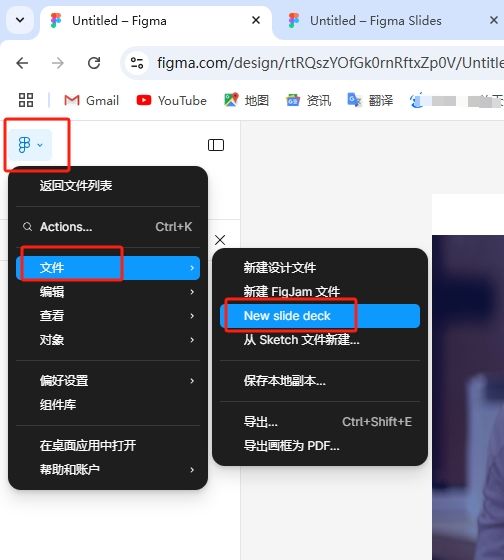This screenshot has width=504, height=560.
Task: Open Actions... search in the menu
Action: [x=108, y=226]
